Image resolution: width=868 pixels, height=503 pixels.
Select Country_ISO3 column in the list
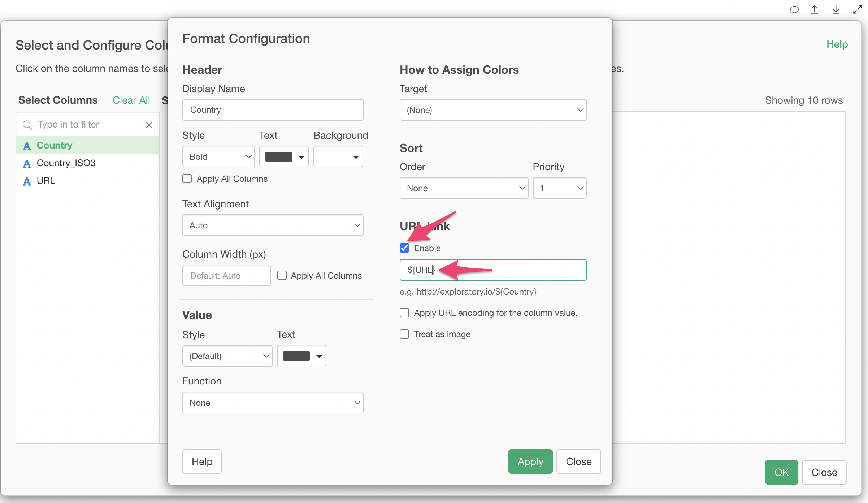[66, 163]
